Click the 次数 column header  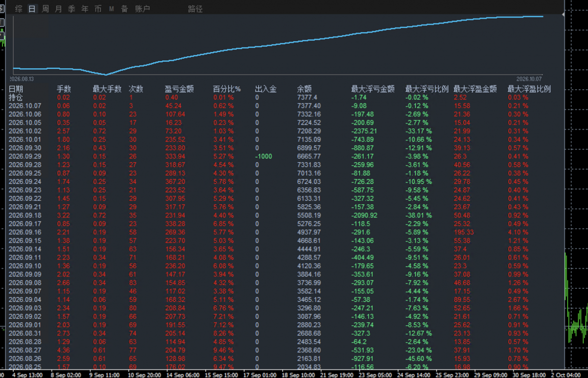tap(136, 89)
